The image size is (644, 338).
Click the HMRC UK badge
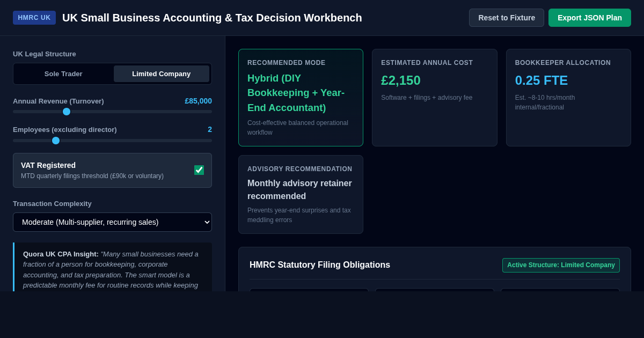tap(34, 18)
